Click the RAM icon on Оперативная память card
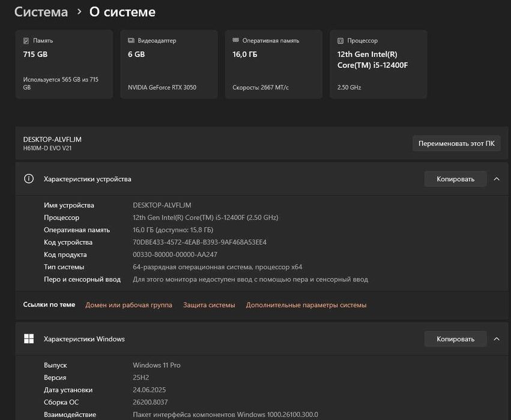 (235, 41)
